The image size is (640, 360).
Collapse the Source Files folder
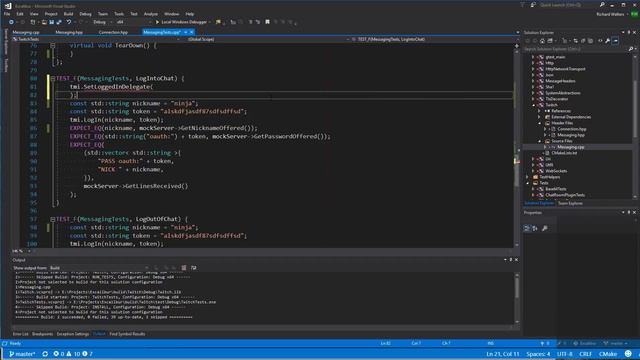point(540,141)
